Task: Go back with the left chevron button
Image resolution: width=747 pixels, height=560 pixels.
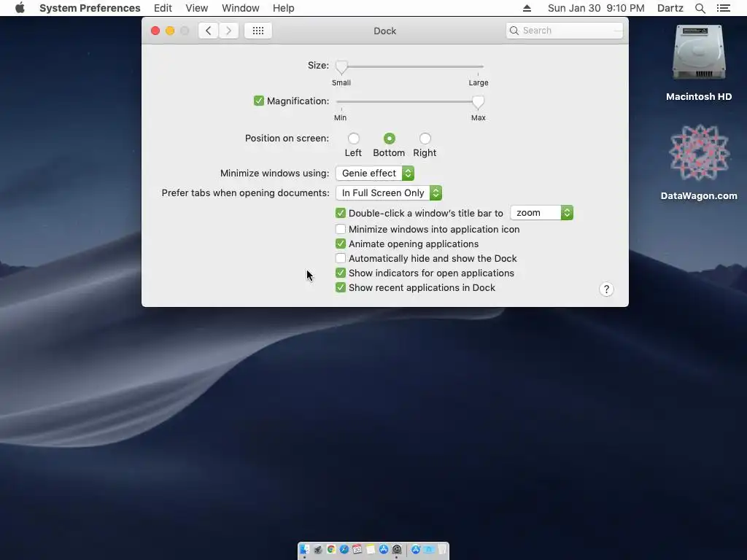Action: (x=208, y=31)
